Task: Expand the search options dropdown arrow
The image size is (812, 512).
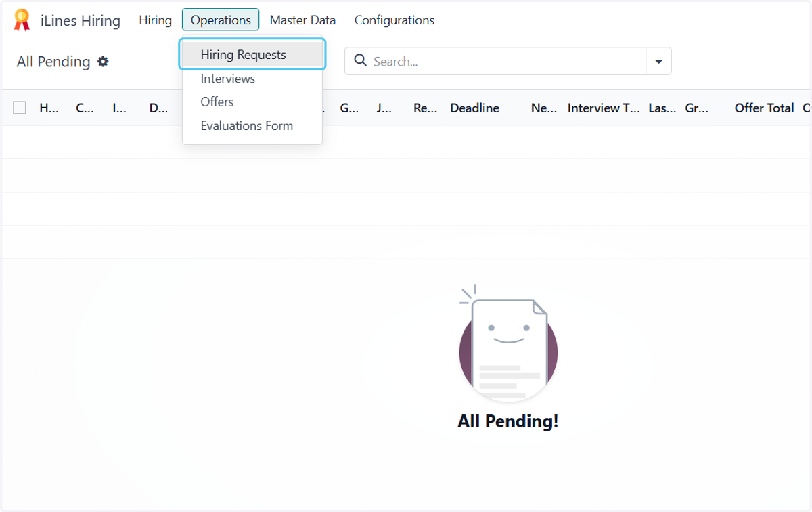Action: point(658,62)
